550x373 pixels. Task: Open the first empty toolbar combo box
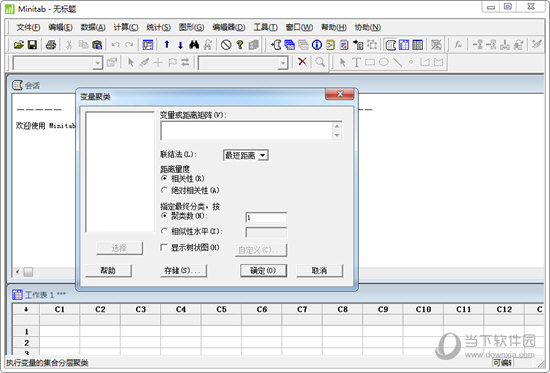(x=58, y=63)
